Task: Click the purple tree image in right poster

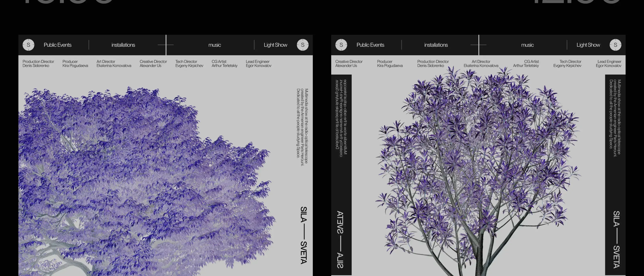Action: 478,171
